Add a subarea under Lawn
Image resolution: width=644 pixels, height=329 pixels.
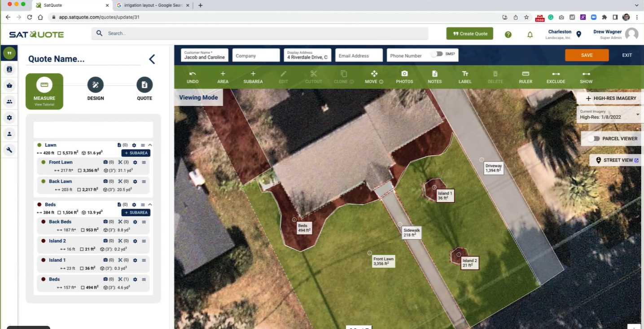coord(136,153)
